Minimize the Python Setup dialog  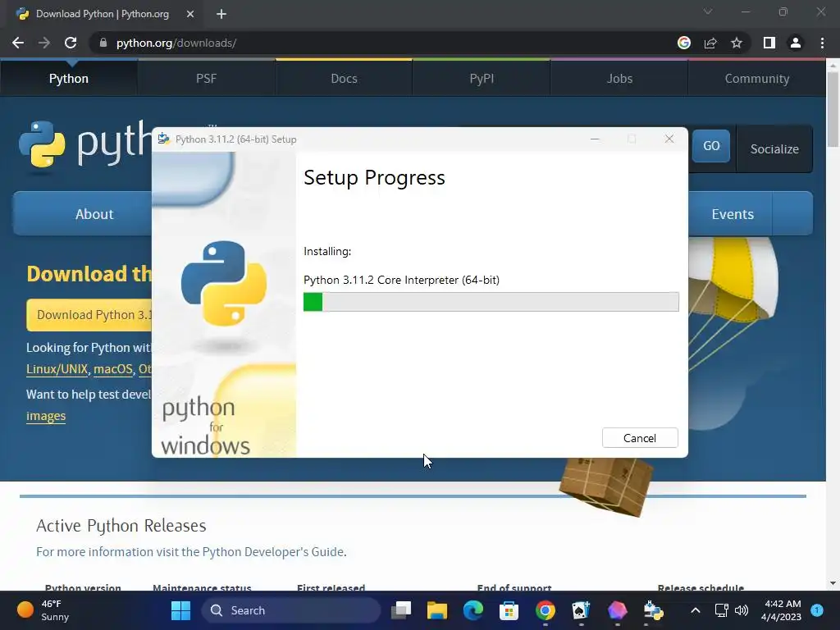pos(595,139)
